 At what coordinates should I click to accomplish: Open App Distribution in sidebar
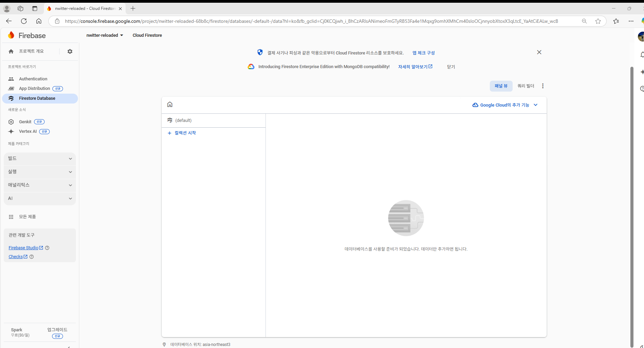tap(34, 89)
